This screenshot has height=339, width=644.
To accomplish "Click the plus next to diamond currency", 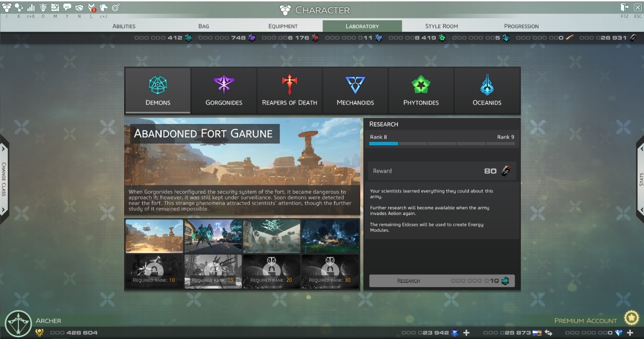I will 630,332.
